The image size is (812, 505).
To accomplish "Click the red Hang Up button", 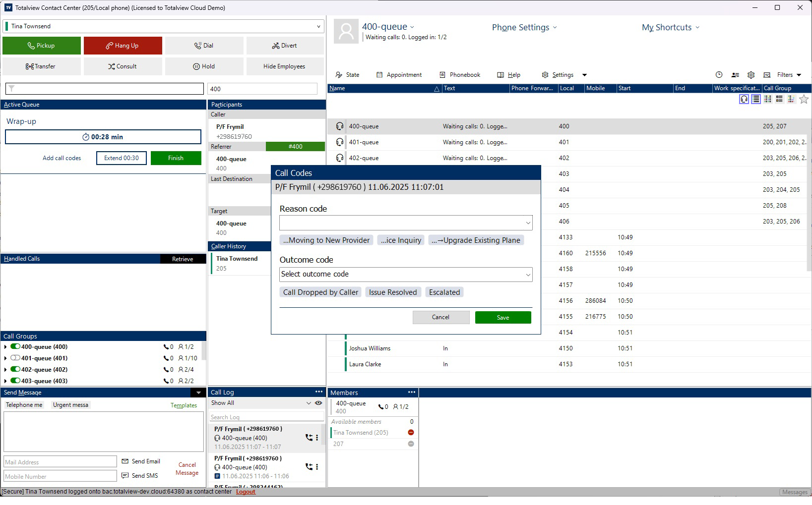I will coord(123,46).
